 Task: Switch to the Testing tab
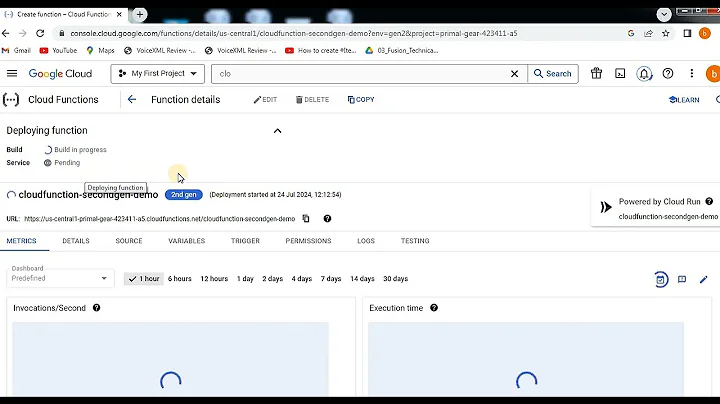coord(415,241)
